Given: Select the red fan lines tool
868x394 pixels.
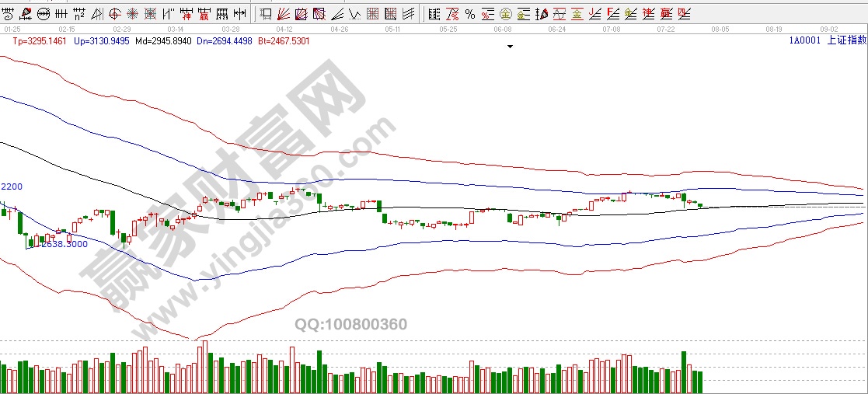Looking at the screenshot, I should coord(284,13).
